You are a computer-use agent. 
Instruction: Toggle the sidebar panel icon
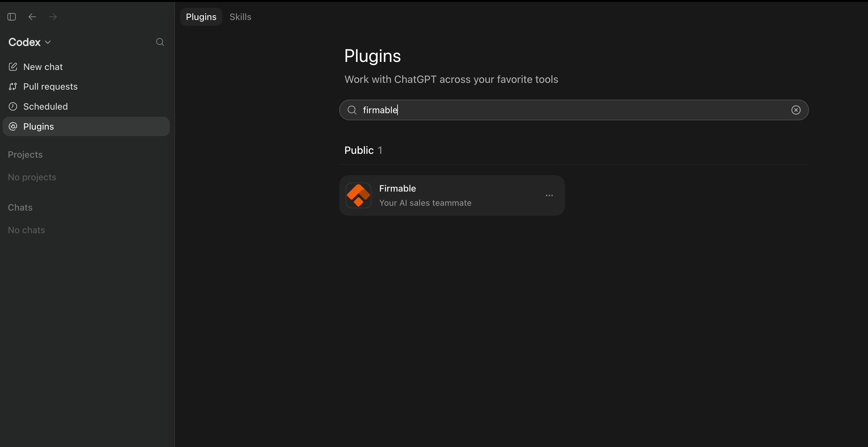click(12, 17)
